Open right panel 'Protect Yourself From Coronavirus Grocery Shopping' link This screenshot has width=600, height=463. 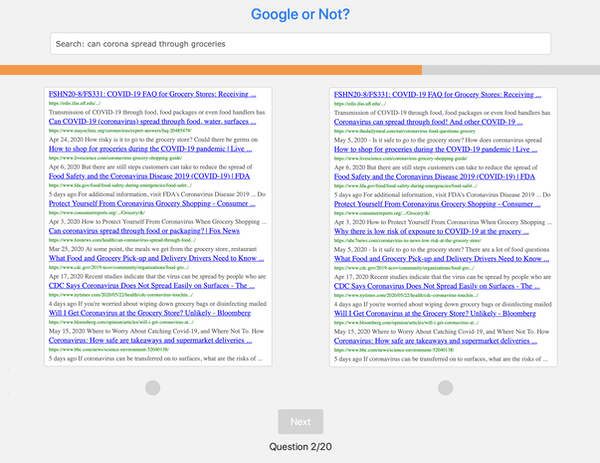pyautogui.click(x=437, y=204)
